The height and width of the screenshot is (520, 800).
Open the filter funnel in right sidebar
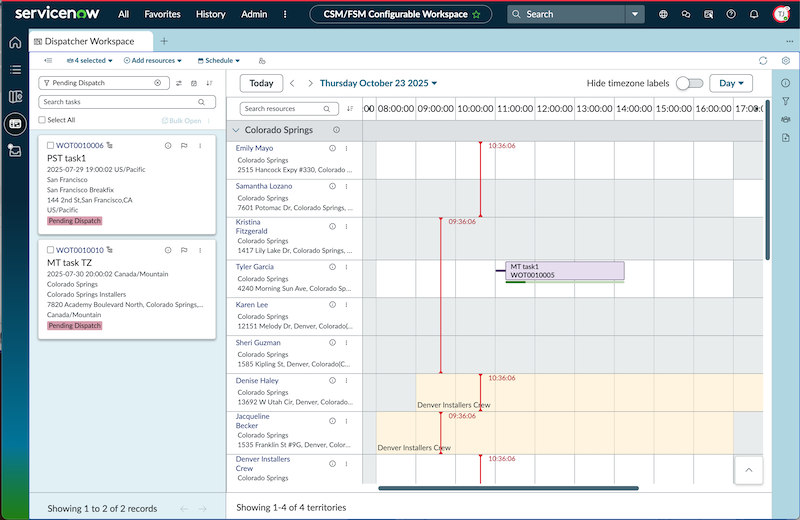(x=786, y=101)
